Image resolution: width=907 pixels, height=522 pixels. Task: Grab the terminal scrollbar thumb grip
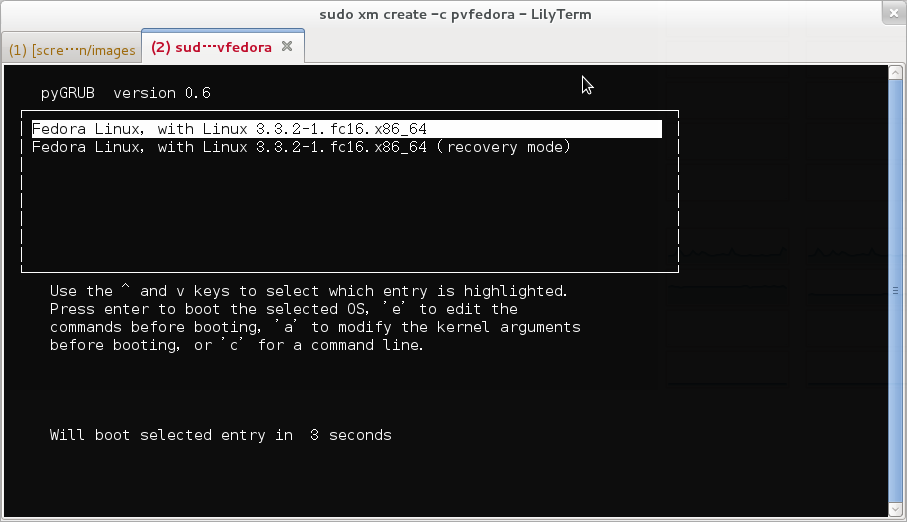(x=895, y=291)
